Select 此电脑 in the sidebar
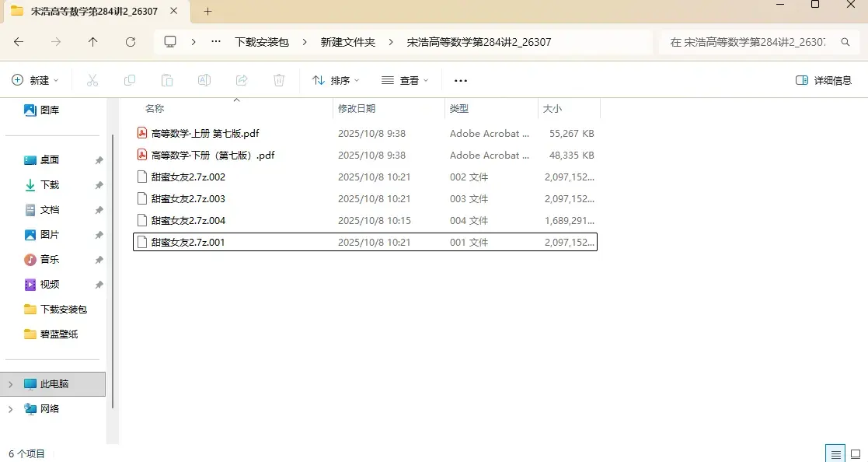The image size is (868, 462). 53,384
